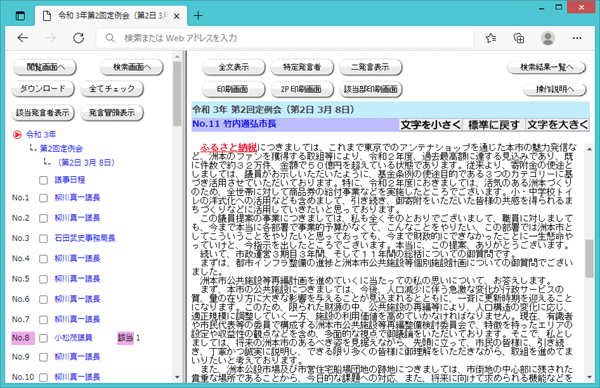Check the No.5 柳川真一議長 checkbox
600x388 pixels.
click(43, 279)
